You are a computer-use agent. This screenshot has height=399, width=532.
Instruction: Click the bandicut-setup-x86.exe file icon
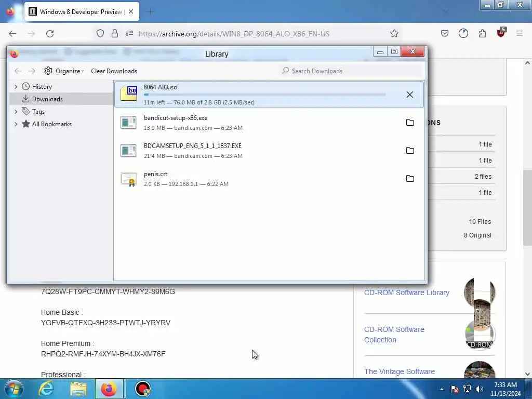pos(129,123)
